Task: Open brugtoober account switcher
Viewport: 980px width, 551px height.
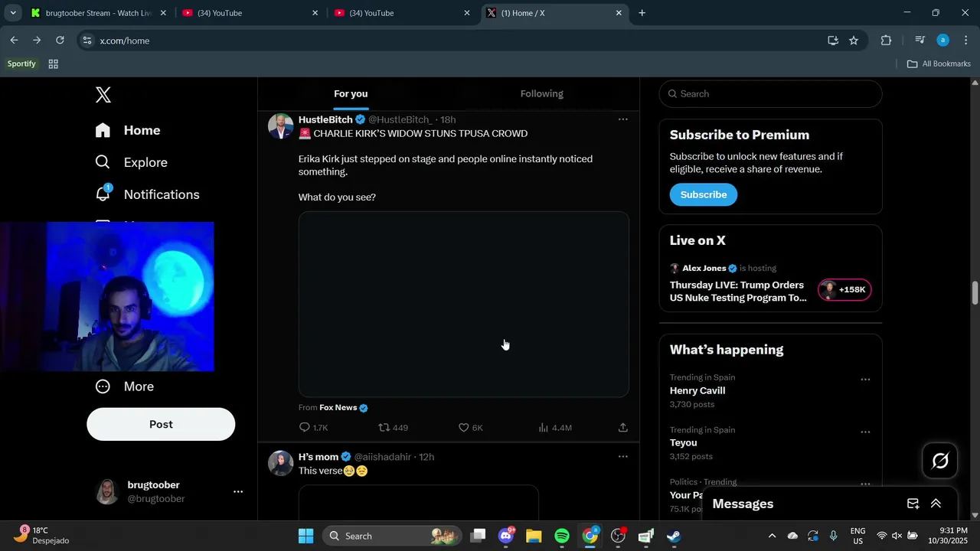Action: pos(168,492)
